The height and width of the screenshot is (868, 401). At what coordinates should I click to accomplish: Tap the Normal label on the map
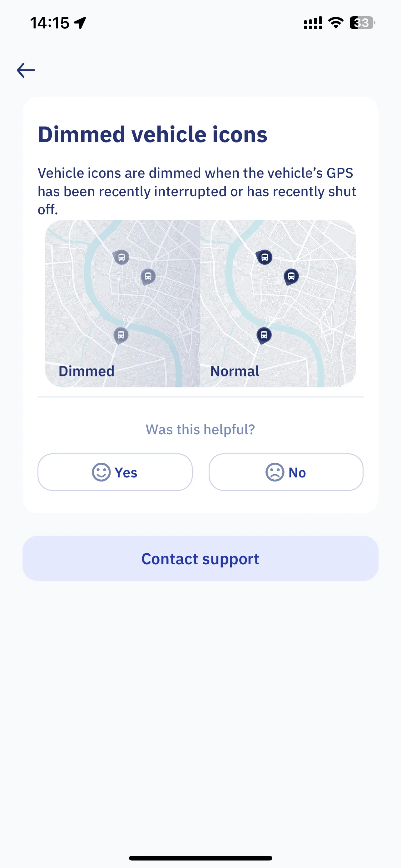(235, 371)
